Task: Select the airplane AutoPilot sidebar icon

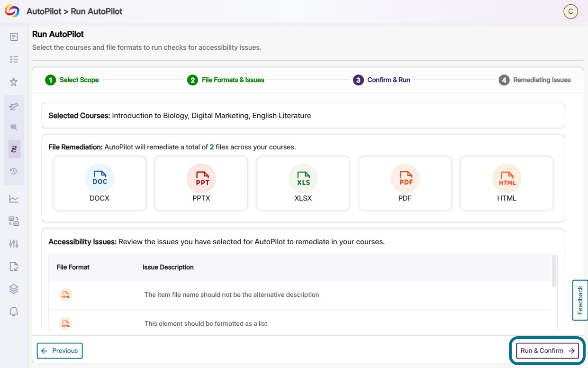Action: pos(14,106)
